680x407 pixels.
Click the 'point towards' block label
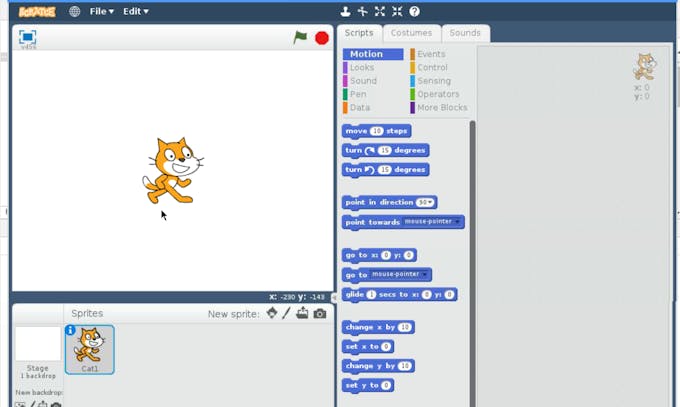(373, 222)
